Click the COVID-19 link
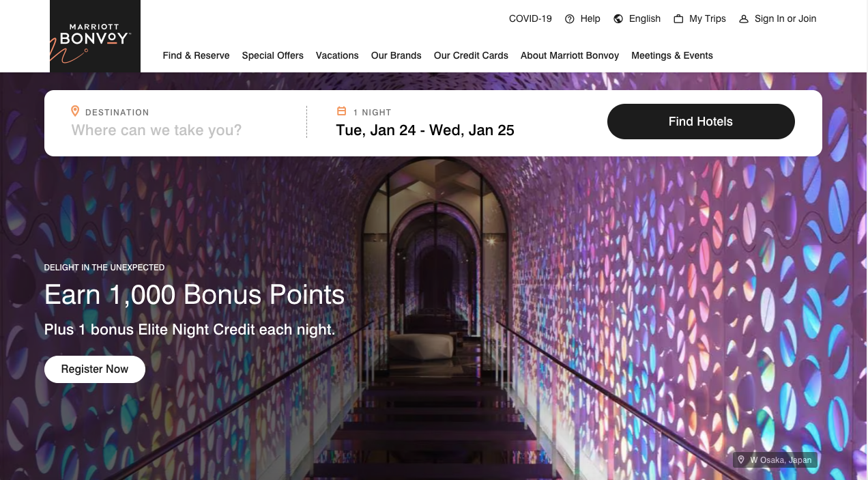The image size is (868, 480). [x=530, y=19]
